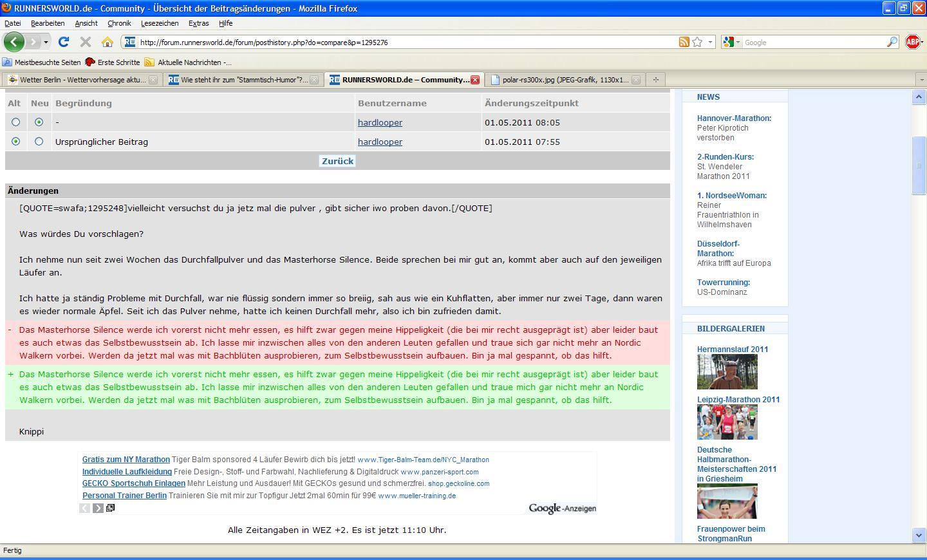Open the search engine selector dropdown

coord(738,42)
